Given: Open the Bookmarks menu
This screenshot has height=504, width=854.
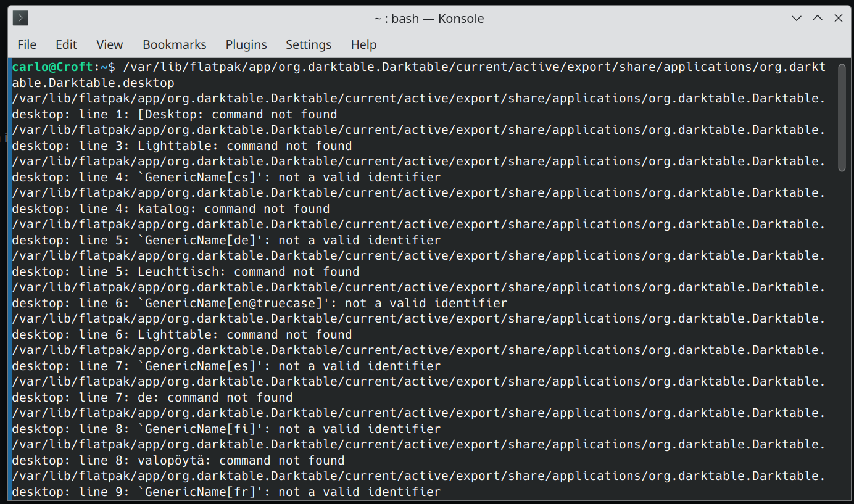Looking at the screenshot, I should [174, 44].
